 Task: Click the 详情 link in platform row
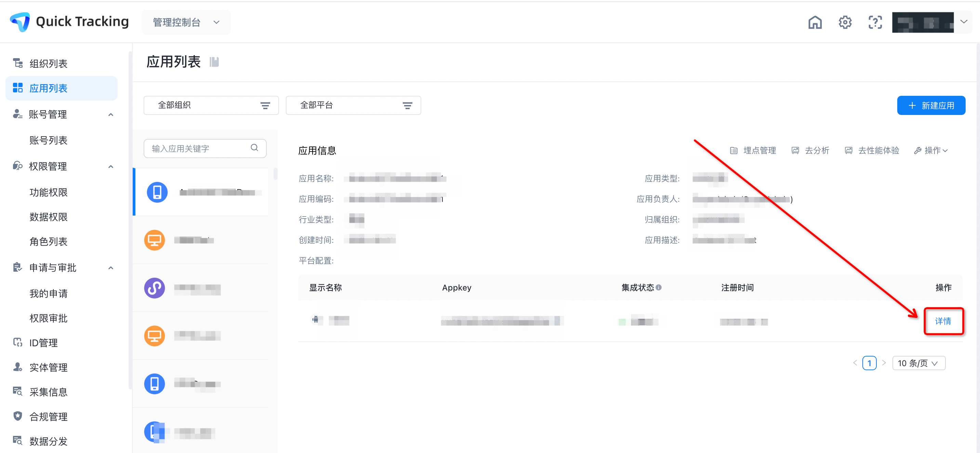[x=943, y=321]
